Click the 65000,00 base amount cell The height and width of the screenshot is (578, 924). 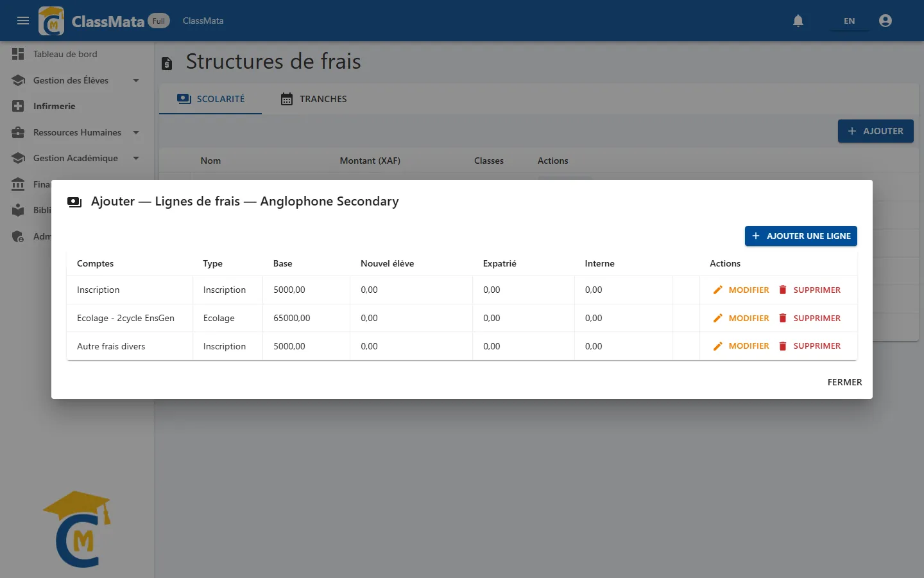[x=306, y=318]
